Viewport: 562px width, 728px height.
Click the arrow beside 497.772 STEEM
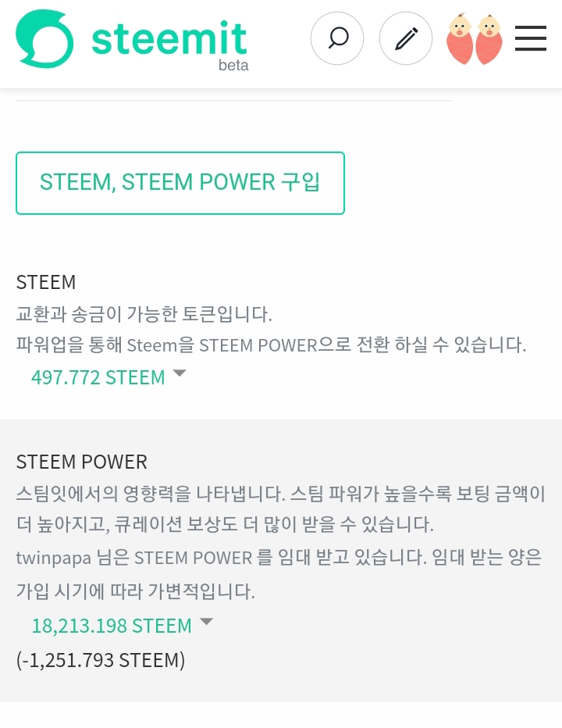[180, 373]
